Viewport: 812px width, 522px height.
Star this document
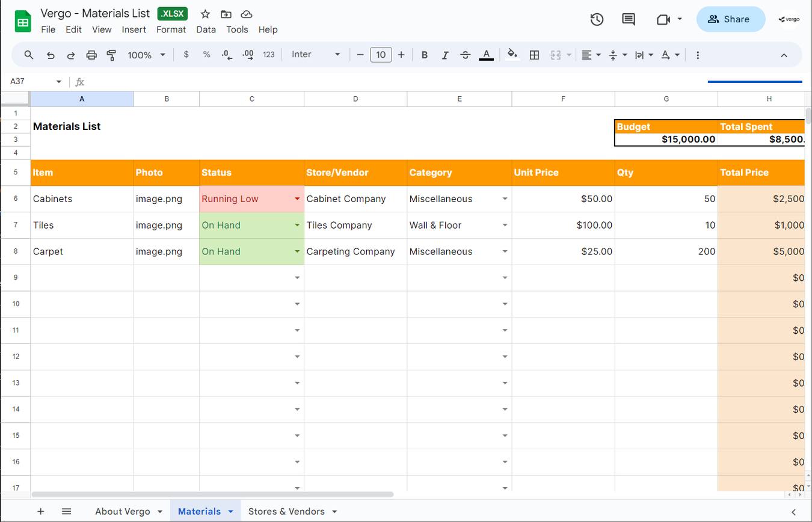click(x=205, y=14)
